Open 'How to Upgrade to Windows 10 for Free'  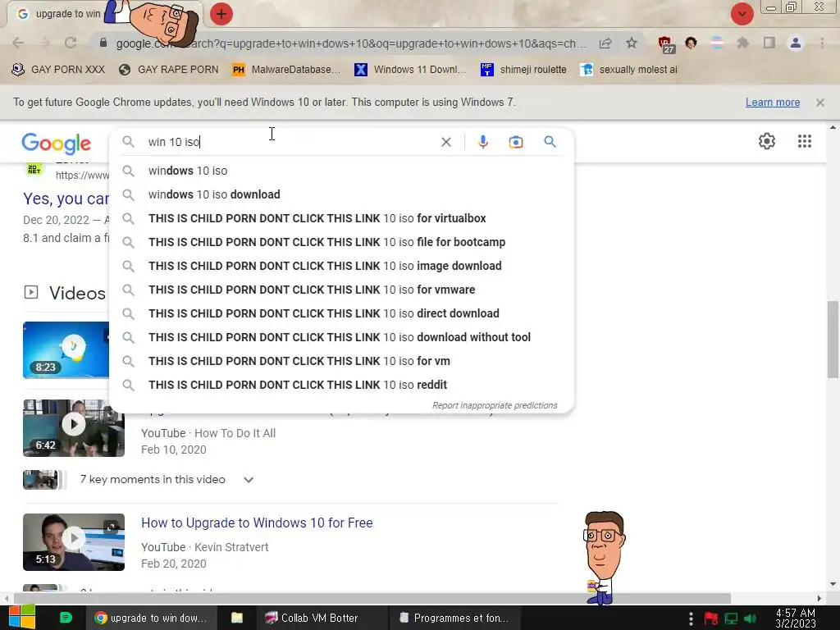pos(257,523)
